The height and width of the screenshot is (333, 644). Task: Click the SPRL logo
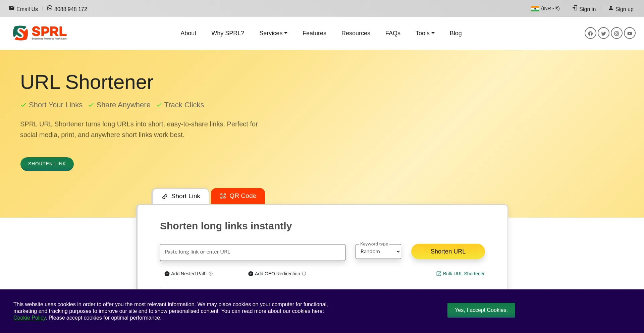(x=40, y=33)
